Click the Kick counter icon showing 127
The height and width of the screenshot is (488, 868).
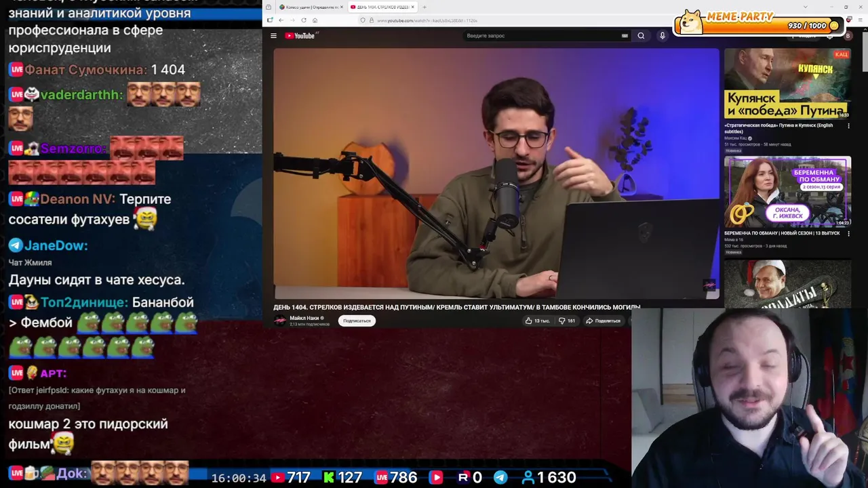[329, 478]
